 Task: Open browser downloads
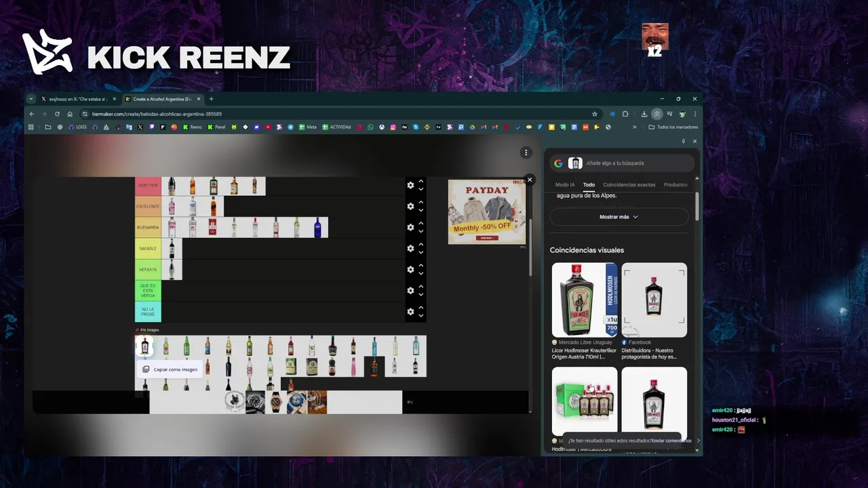[x=644, y=114]
